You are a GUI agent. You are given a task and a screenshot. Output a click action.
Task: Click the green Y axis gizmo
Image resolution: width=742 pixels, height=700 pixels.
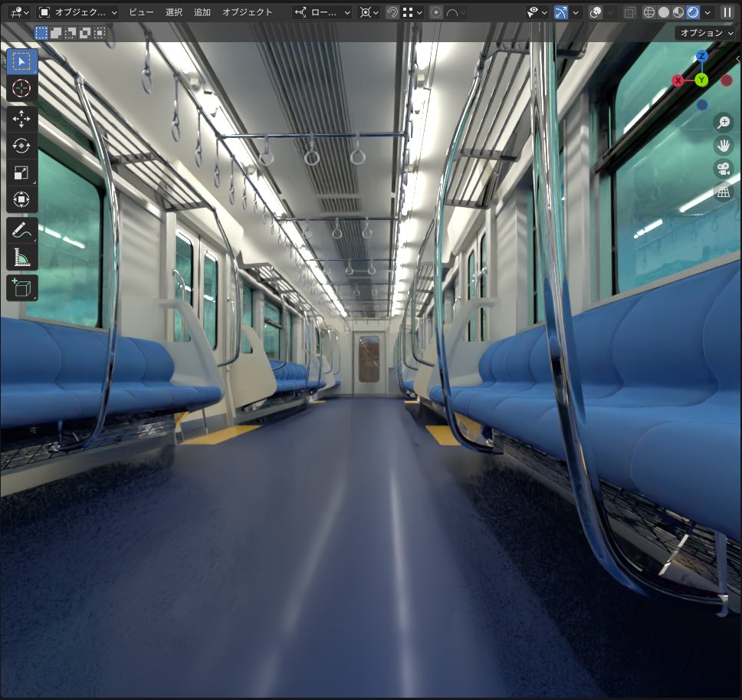pyautogui.click(x=702, y=80)
